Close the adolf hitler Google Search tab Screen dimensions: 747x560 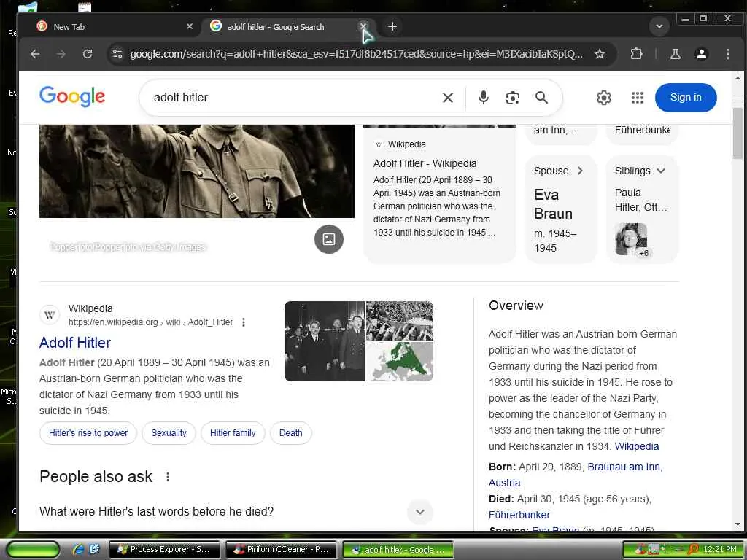pyautogui.click(x=363, y=27)
